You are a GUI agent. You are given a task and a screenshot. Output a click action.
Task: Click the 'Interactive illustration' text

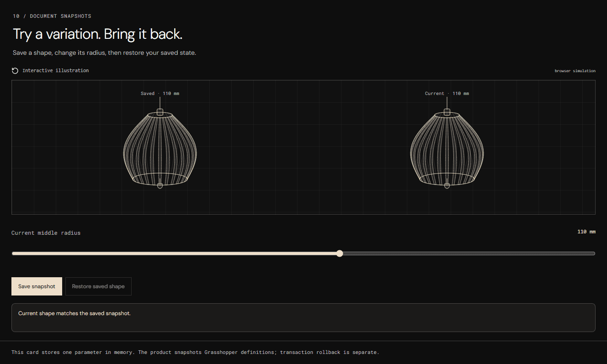coord(56,71)
